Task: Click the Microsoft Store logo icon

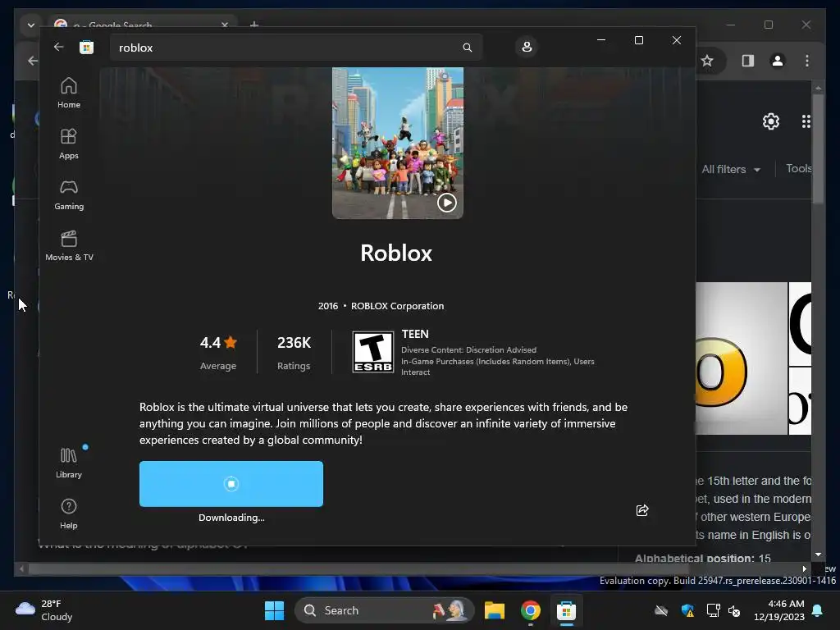Action: coord(86,47)
